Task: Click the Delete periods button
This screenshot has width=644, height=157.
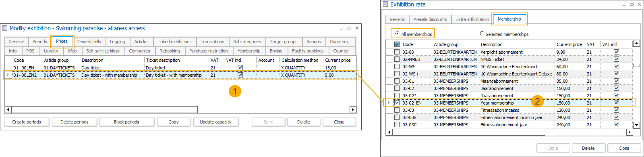Action: pyautogui.click(x=75, y=122)
